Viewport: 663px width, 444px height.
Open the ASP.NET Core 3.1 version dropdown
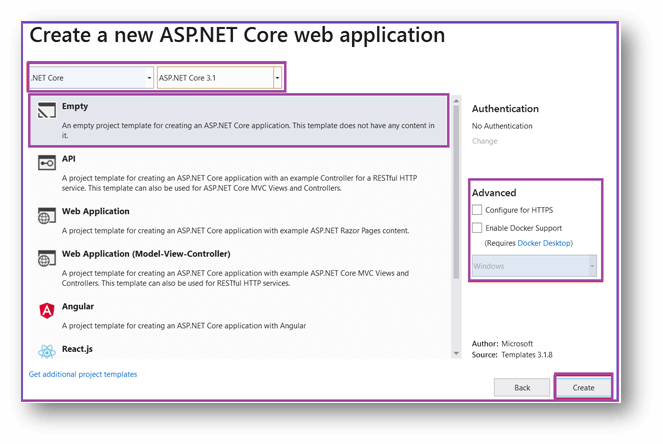(219, 78)
